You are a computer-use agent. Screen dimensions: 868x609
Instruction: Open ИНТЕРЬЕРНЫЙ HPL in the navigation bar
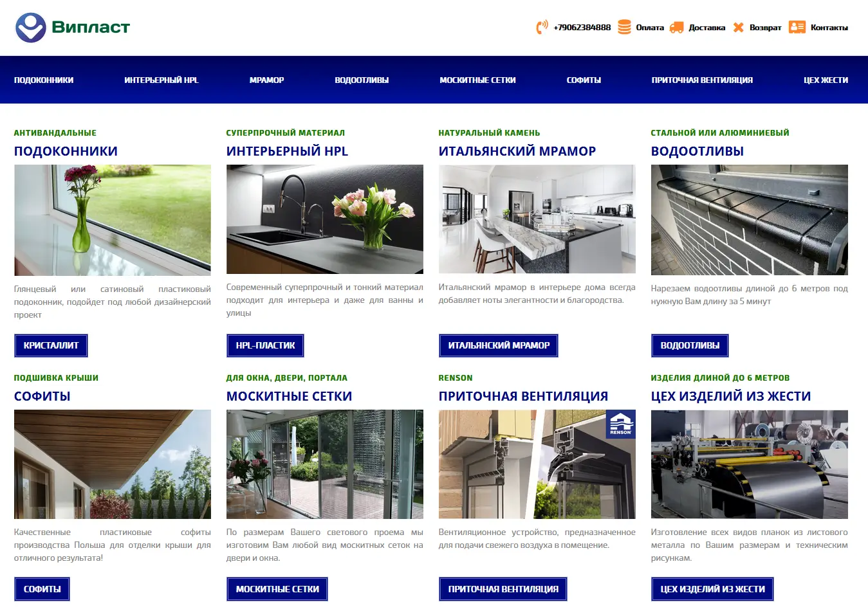(x=162, y=80)
